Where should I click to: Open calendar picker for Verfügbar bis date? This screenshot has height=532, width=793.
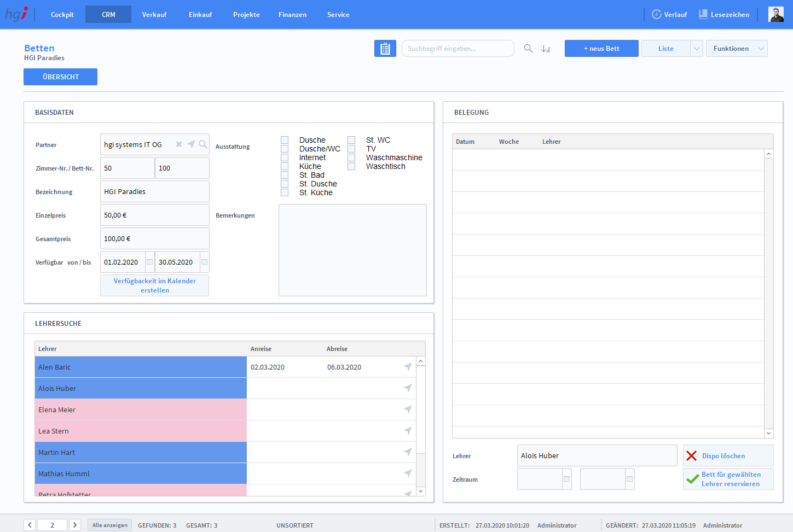(x=204, y=262)
